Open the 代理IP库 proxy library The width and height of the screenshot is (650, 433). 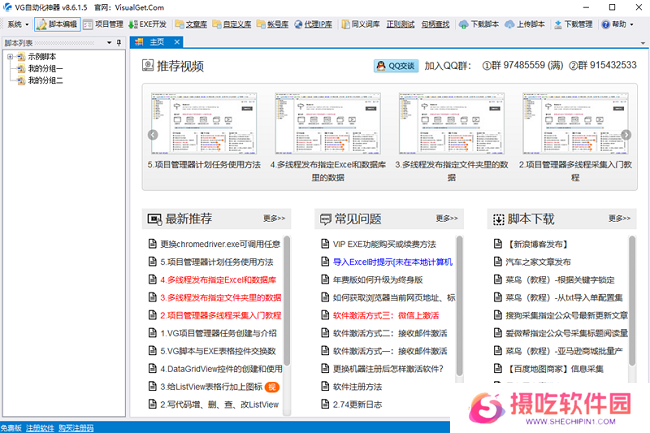pyautogui.click(x=313, y=24)
